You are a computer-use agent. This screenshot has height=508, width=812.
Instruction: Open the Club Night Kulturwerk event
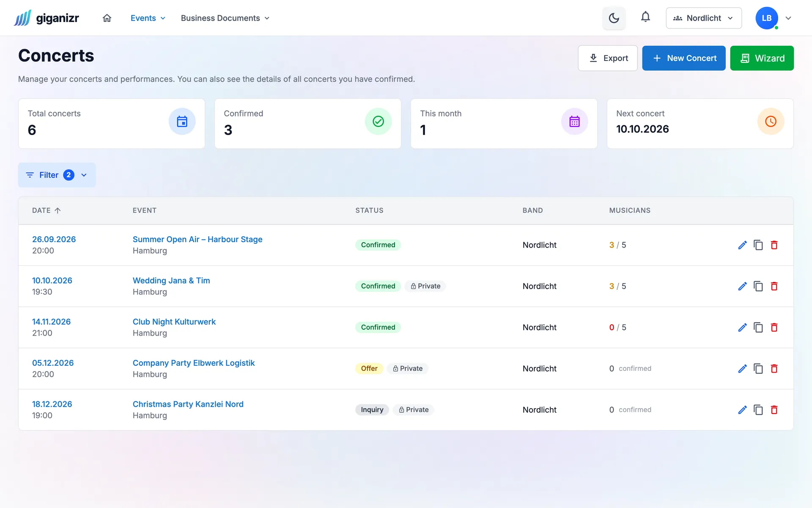tap(174, 322)
